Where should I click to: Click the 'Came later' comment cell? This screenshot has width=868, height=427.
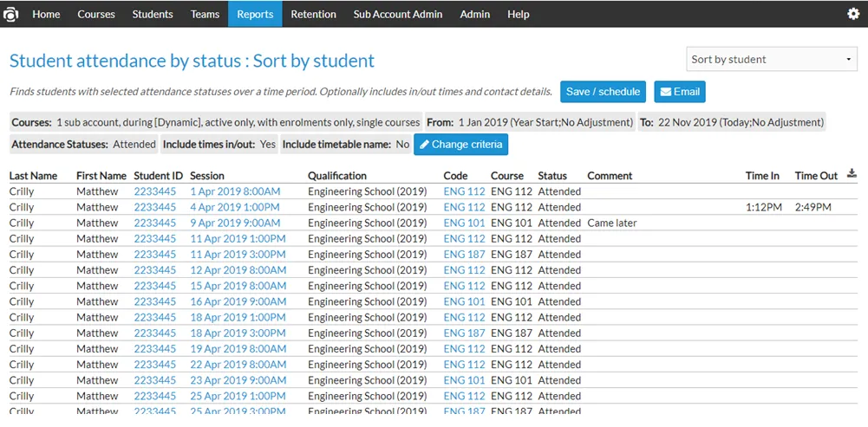[612, 223]
